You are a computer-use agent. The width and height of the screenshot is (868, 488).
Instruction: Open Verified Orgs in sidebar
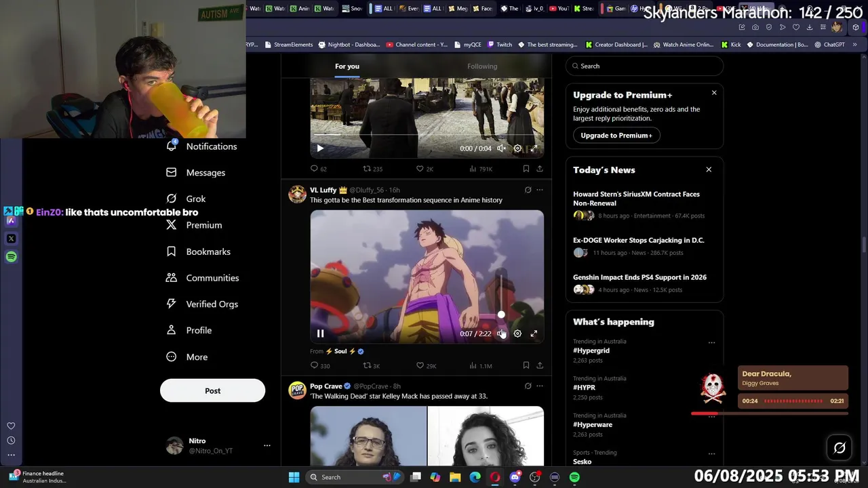tap(202, 304)
